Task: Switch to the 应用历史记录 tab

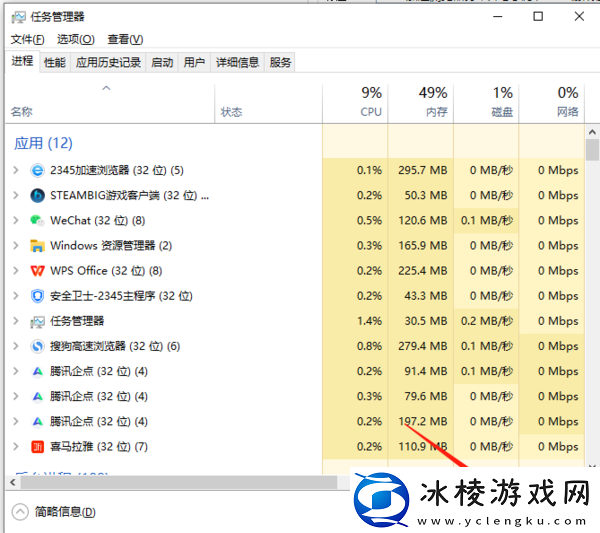Action: click(x=108, y=62)
